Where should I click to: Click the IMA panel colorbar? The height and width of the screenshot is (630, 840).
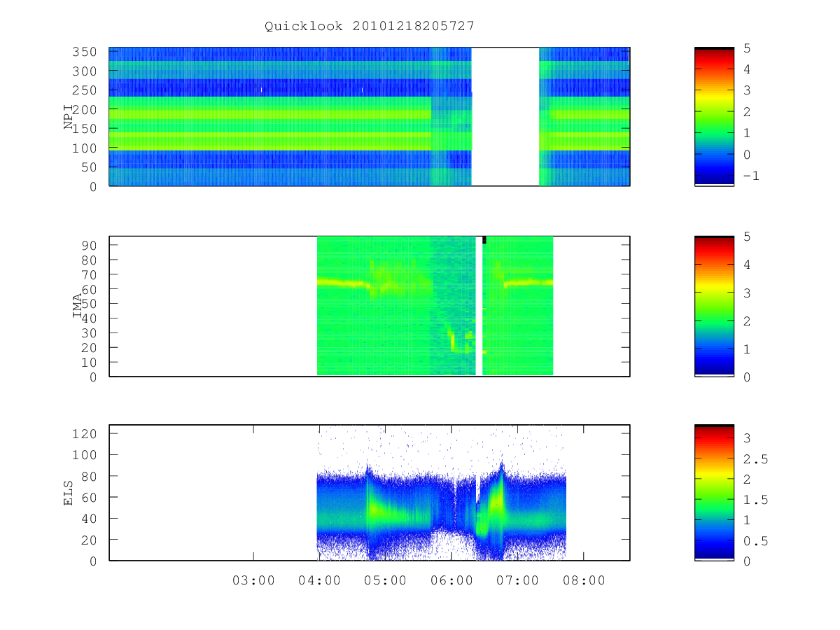[x=714, y=306]
